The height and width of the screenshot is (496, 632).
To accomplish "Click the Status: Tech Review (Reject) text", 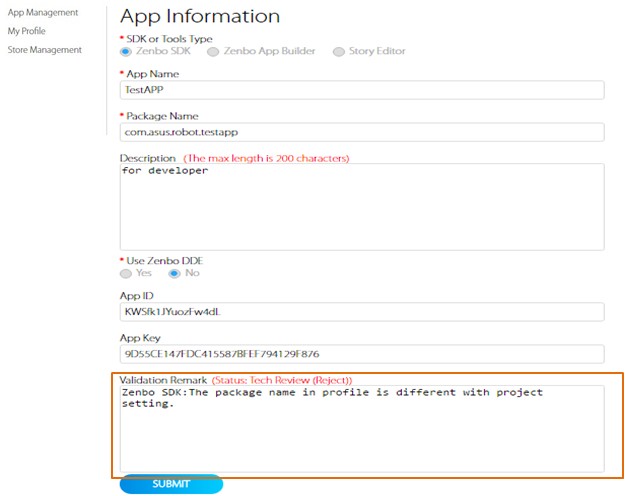I will tap(282, 380).
